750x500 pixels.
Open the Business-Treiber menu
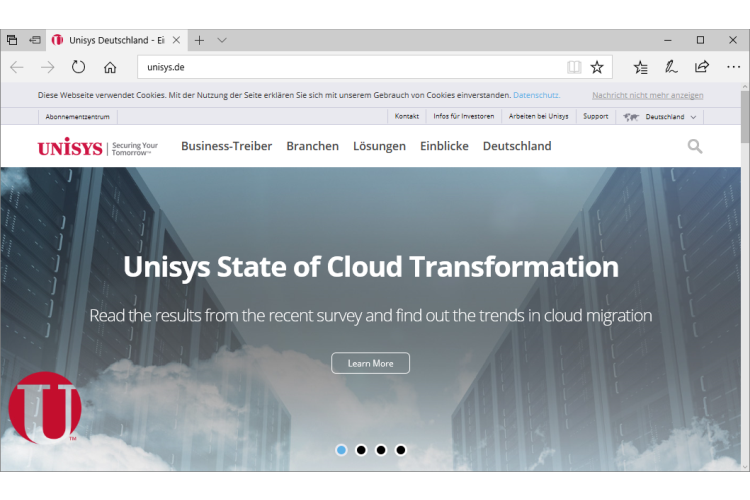226,146
